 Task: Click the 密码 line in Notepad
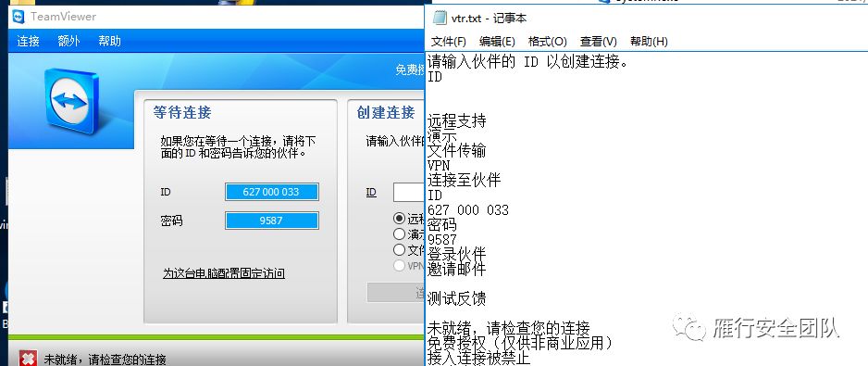tap(442, 224)
